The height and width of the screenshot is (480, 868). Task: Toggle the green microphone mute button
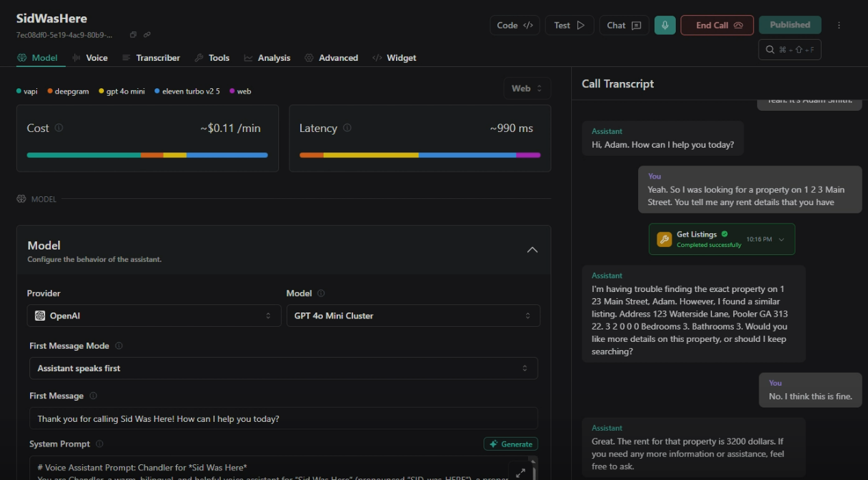click(664, 25)
